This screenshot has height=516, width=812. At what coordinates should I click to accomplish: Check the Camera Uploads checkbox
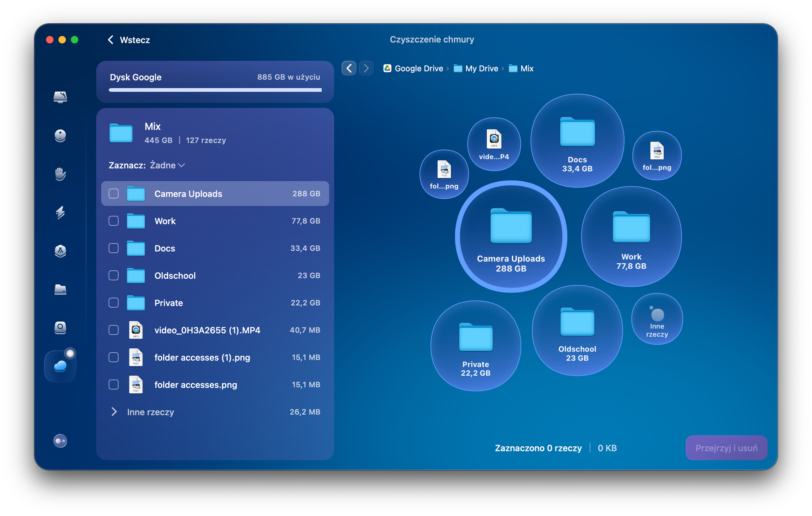[x=113, y=193]
